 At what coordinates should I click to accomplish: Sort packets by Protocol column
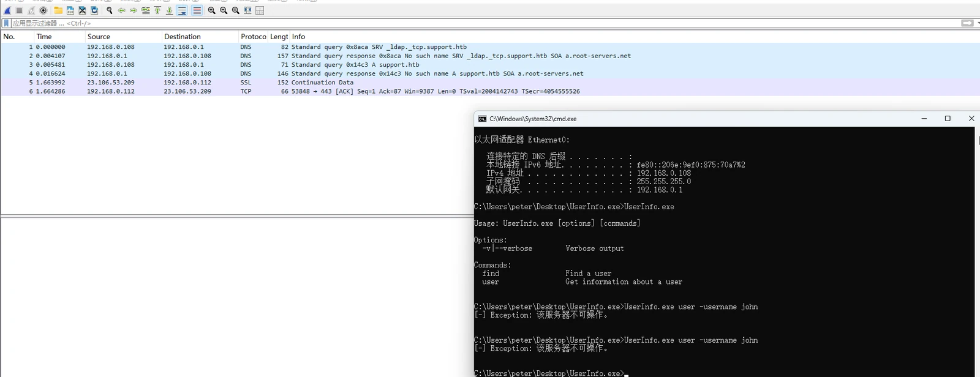[253, 37]
